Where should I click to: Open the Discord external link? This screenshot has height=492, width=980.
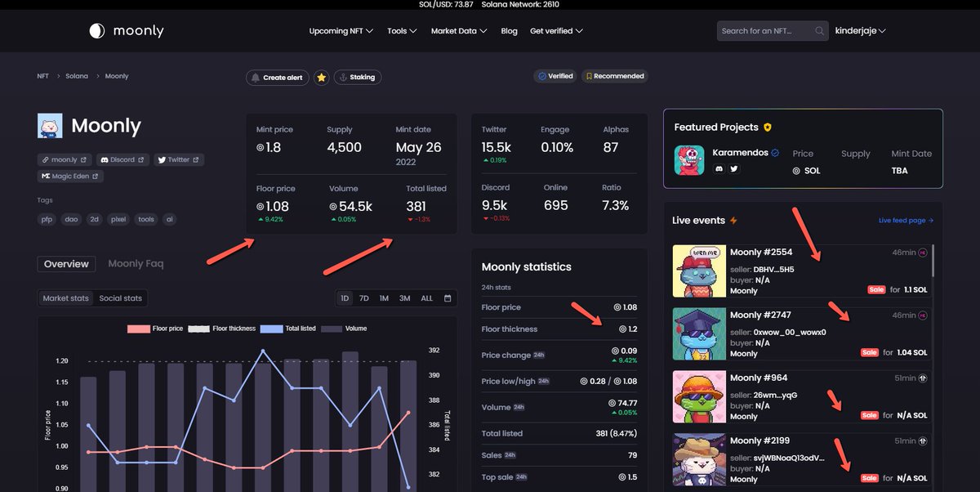click(x=122, y=160)
